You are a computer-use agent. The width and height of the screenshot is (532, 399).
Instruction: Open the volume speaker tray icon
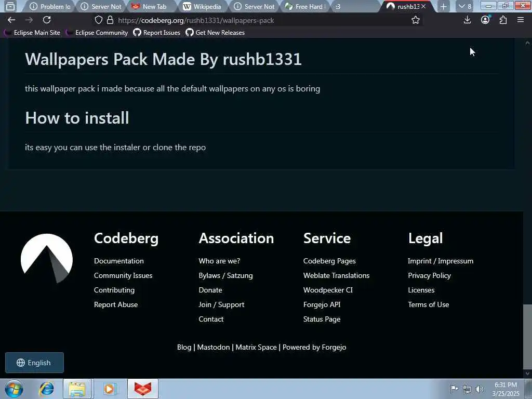pos(479,389)
